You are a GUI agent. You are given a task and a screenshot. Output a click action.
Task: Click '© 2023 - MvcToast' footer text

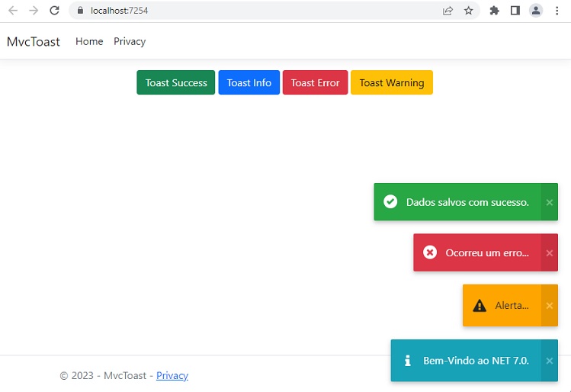click(x=103, y=376)
